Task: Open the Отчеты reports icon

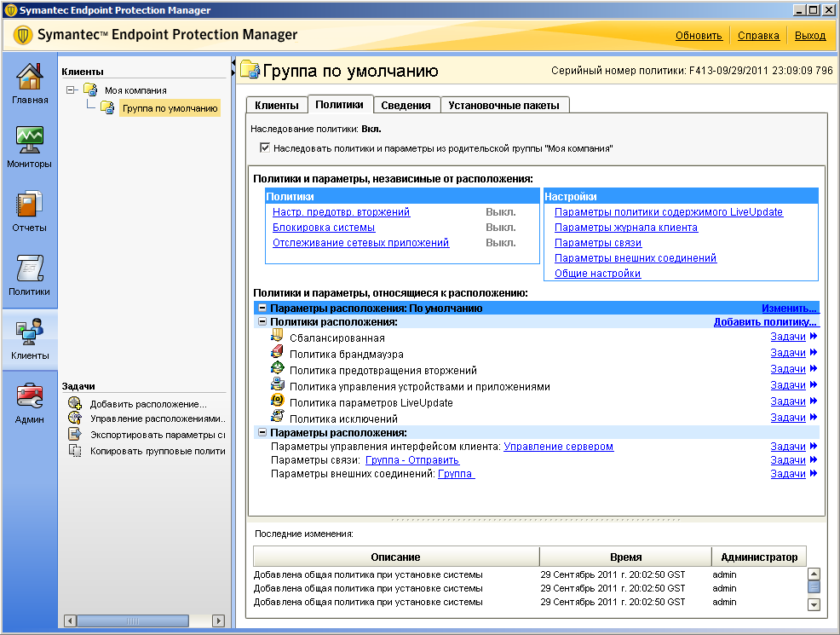Action: (30, 205)
